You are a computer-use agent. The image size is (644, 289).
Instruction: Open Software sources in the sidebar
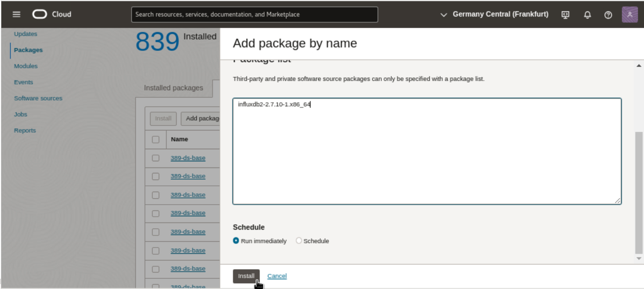[38, 98]
